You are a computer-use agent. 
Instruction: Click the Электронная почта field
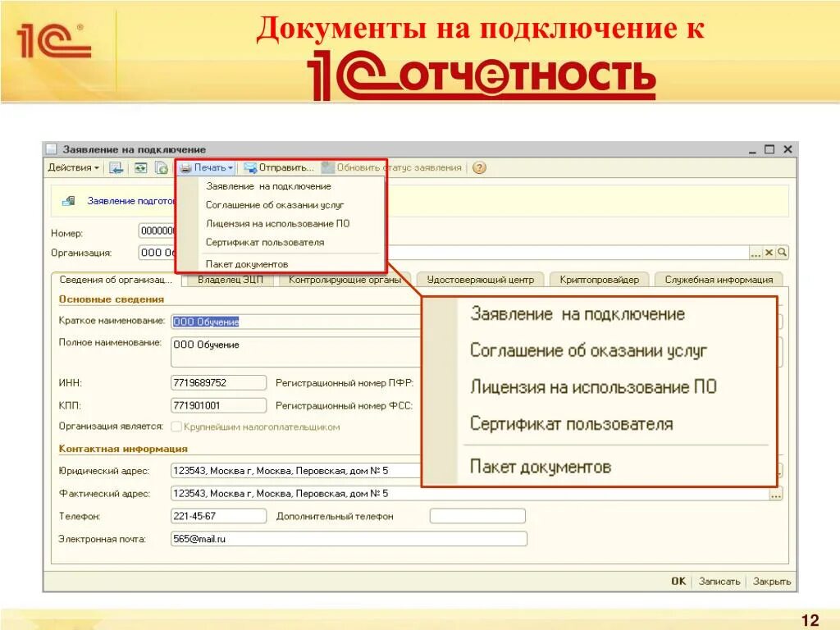(349, 539)
